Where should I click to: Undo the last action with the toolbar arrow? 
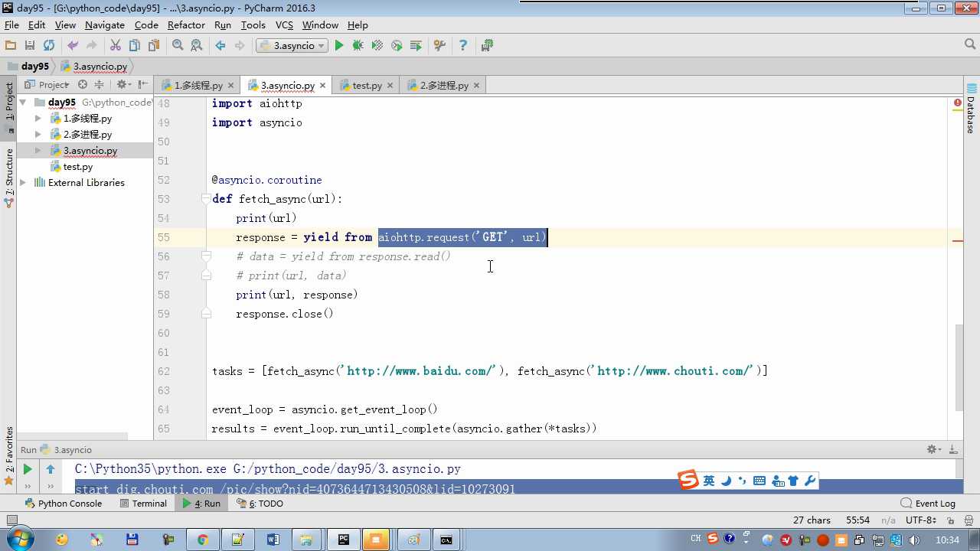click(73, 46)
